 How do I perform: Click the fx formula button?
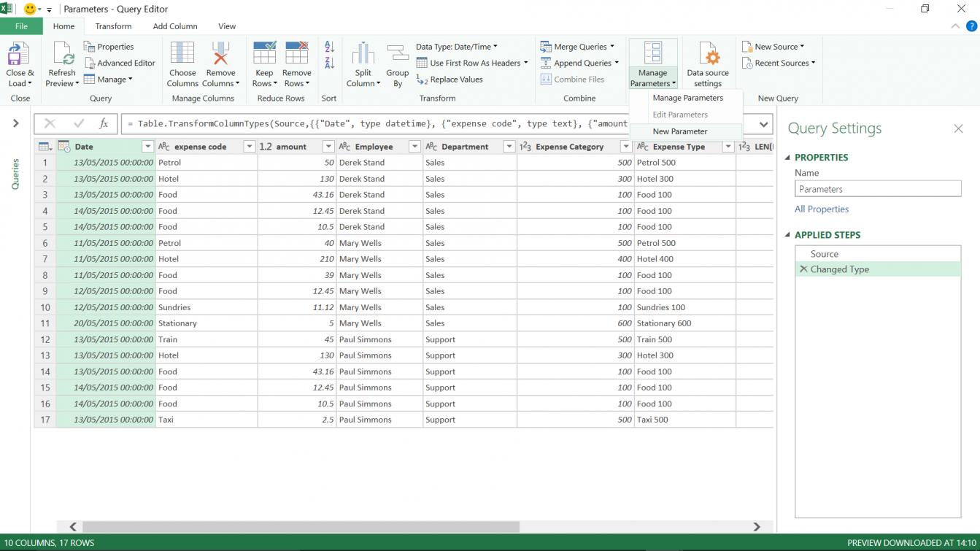coord(104,123)
